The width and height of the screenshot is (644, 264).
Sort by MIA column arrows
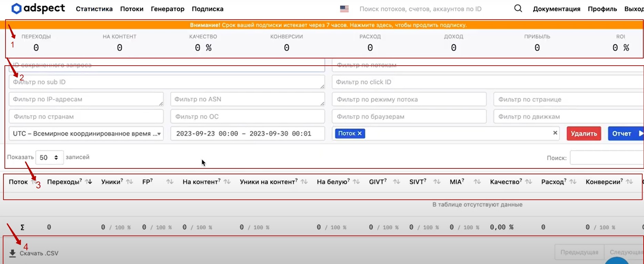pyautogui.click(x=477, y=182)
